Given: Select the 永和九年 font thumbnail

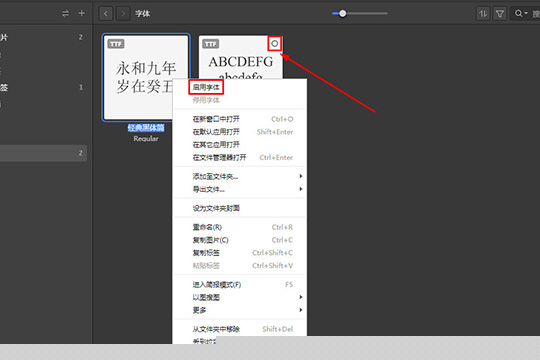Looking at the screenshot, I should tap(146, 77).
